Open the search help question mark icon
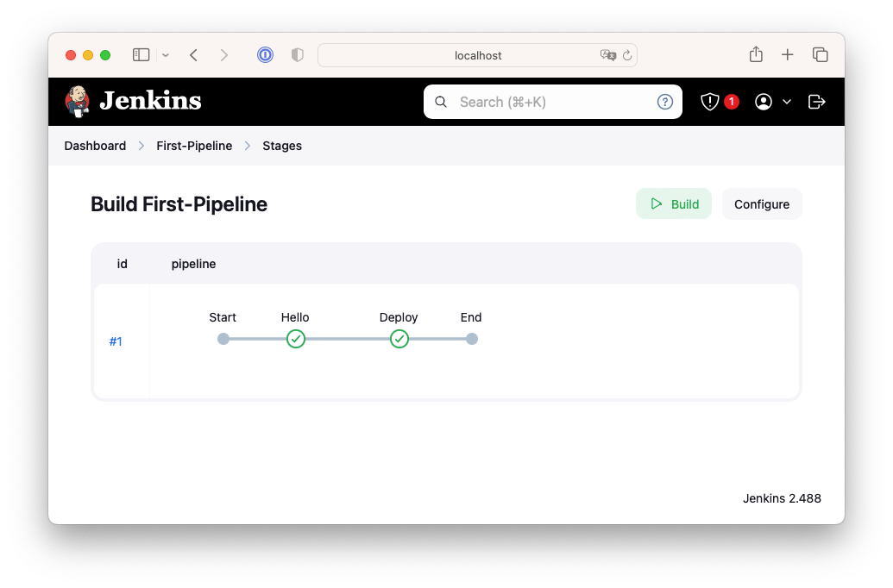 click(x=664, y=102)
